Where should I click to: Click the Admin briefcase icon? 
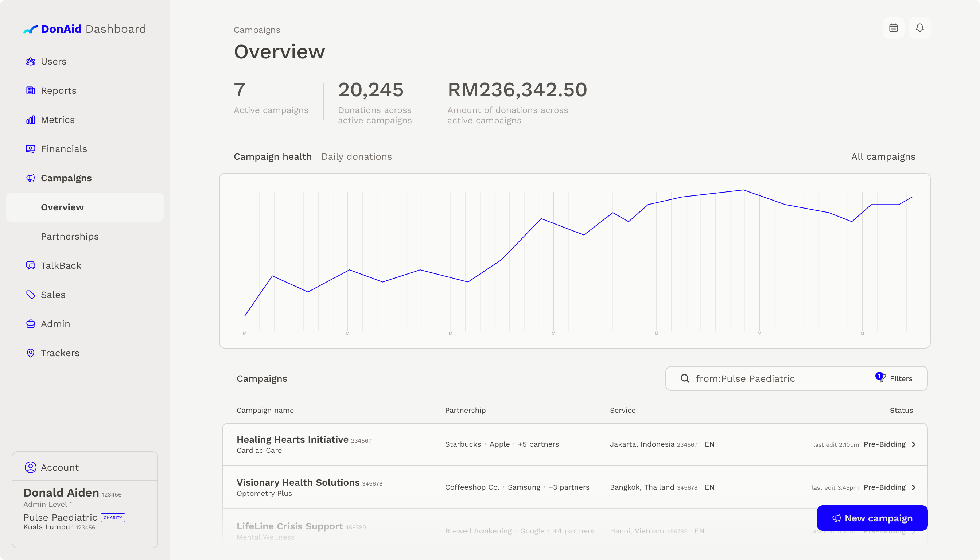(30, 324)
